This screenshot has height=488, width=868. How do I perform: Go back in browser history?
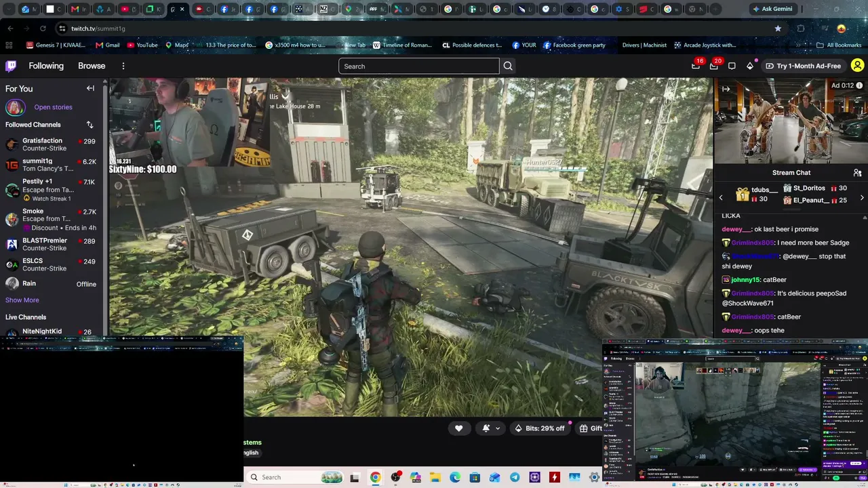pos(10,28)
